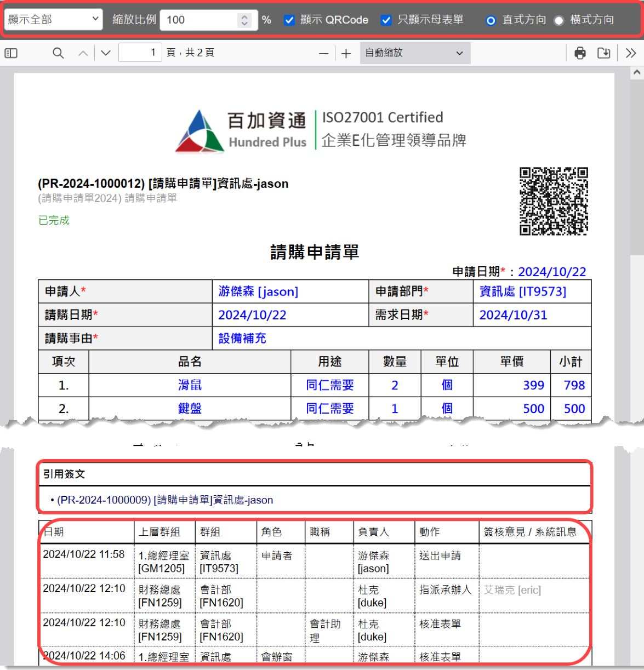The height and width of the screenshot is (670, 644).
Task: Click the 艾瑞克 [eric] comment
Action: coord(512,590)
